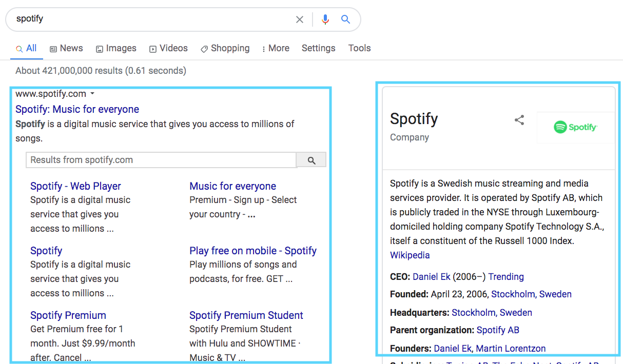623x364 pixels.
Task: Switch to the Images tab
Action: coord(116,48)
